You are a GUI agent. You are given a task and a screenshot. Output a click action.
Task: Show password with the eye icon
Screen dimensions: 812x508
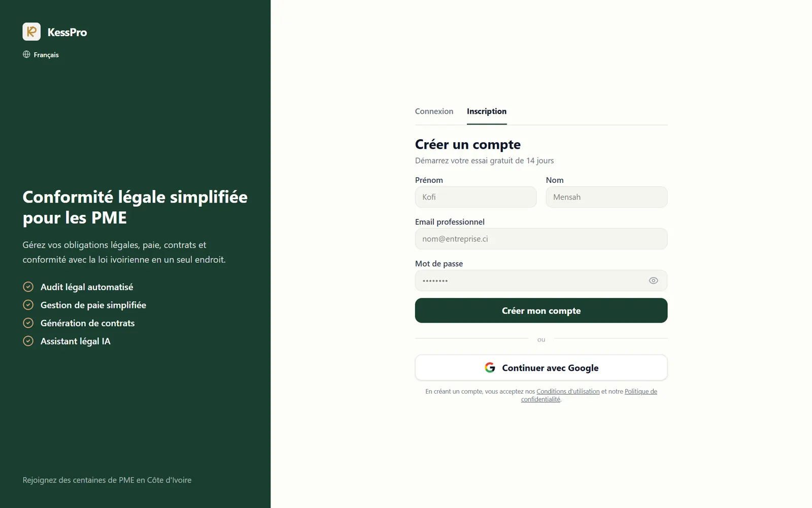pos(653,280)
